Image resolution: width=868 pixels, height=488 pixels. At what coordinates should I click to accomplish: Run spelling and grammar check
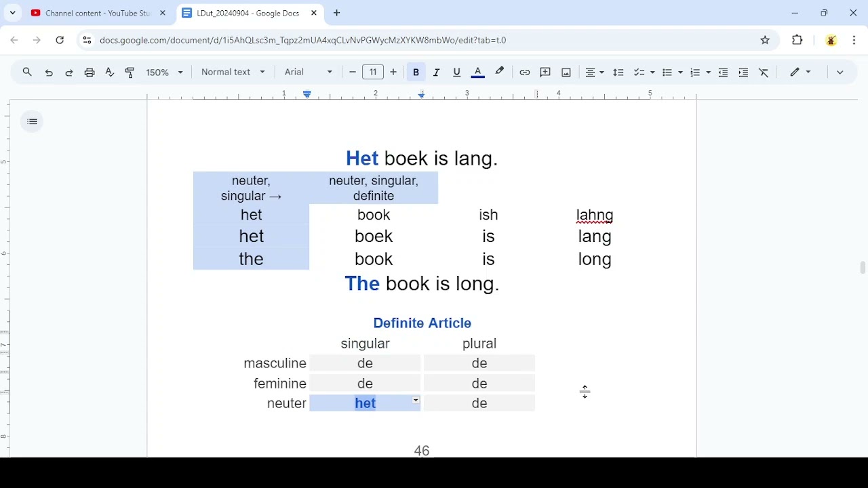tap(110, 72)
